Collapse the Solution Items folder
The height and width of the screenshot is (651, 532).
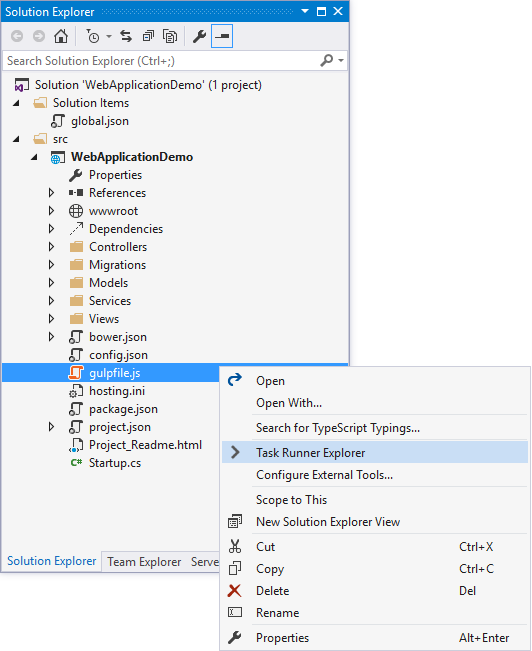[x=16, y=103]
